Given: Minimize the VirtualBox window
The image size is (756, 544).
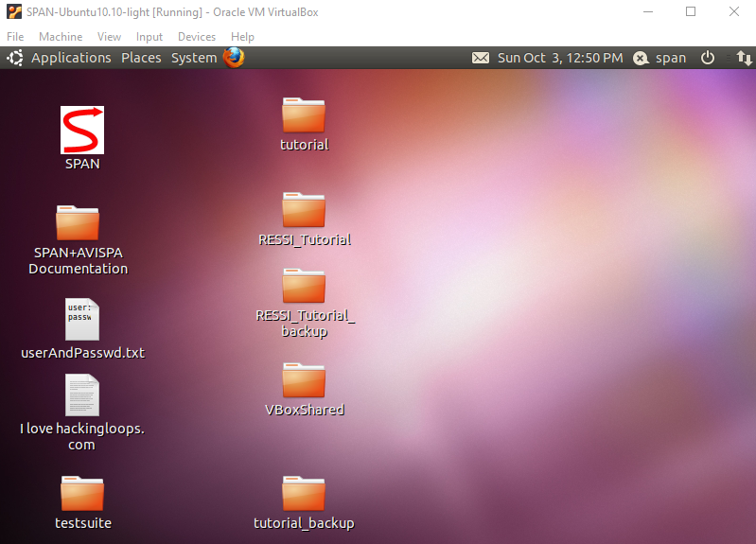Looking at the screenshot, I should tap(648, 11).
